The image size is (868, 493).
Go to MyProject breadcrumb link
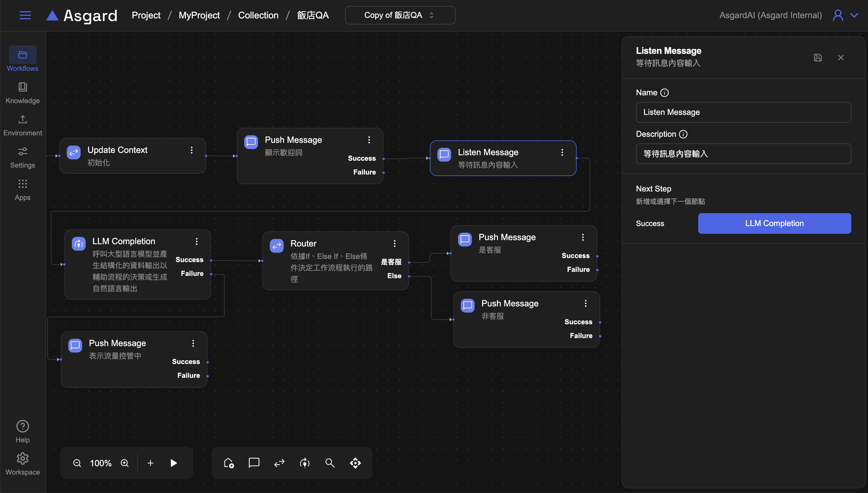199,15
